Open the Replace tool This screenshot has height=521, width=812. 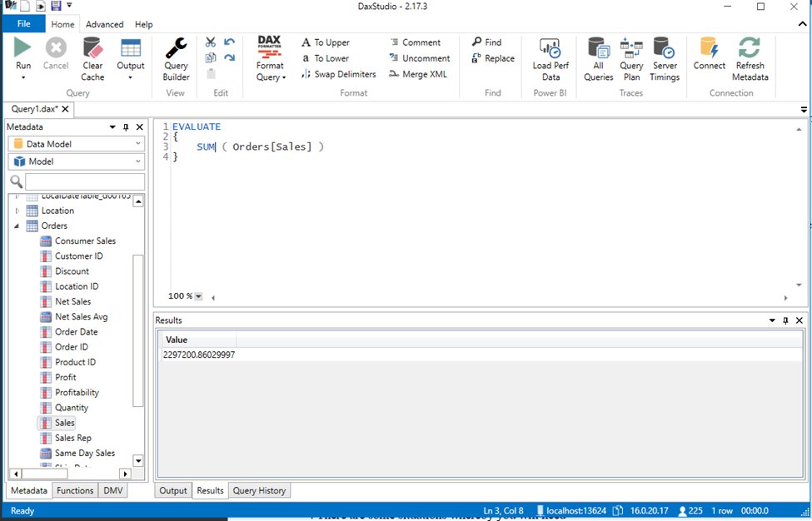point(493,58)
